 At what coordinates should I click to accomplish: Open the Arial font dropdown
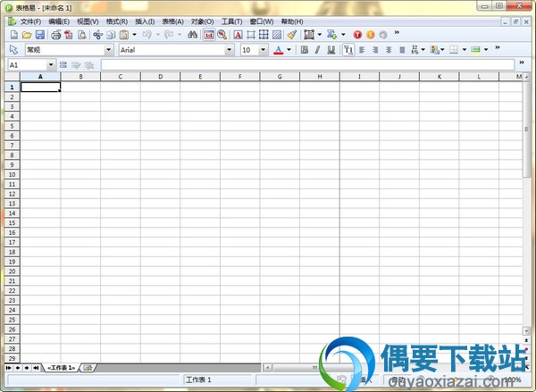pos(230,50)
